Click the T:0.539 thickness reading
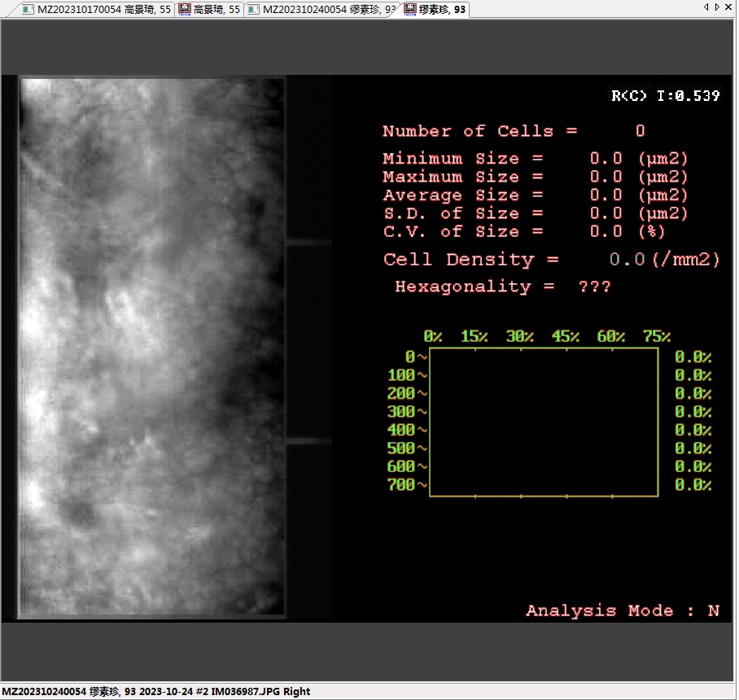 (687, 96)
